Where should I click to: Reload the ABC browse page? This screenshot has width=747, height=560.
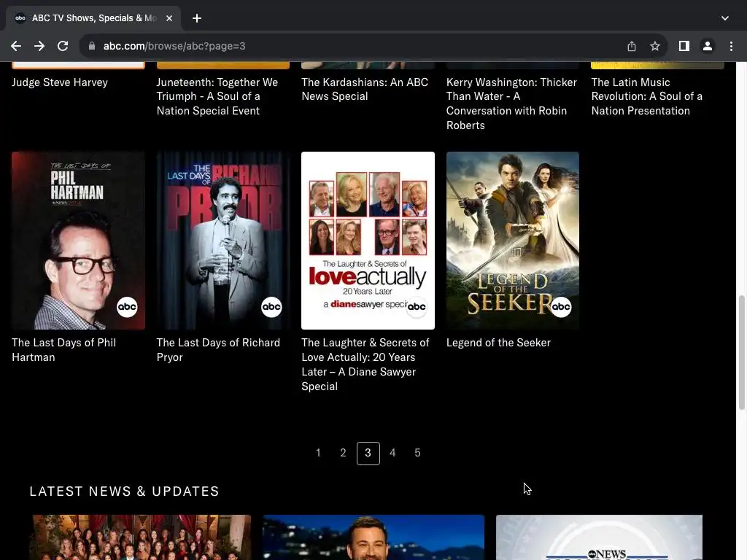[x=63, y=46]
